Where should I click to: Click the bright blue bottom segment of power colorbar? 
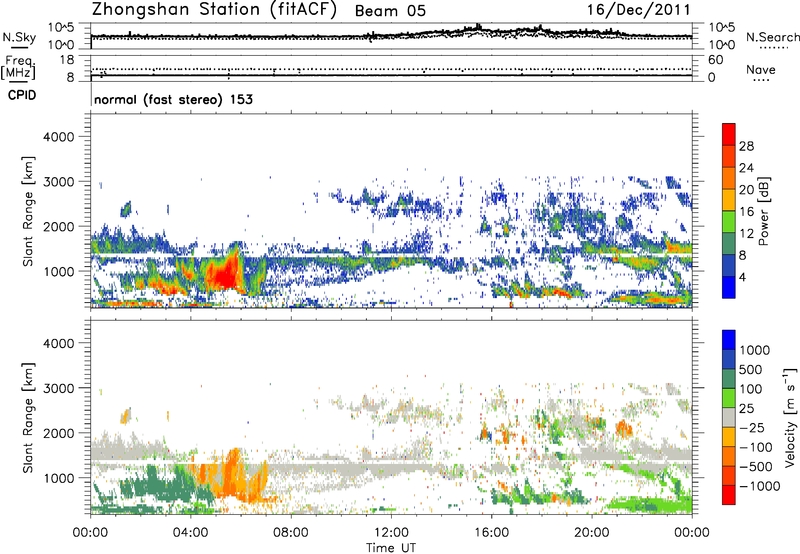click(729, 287)
